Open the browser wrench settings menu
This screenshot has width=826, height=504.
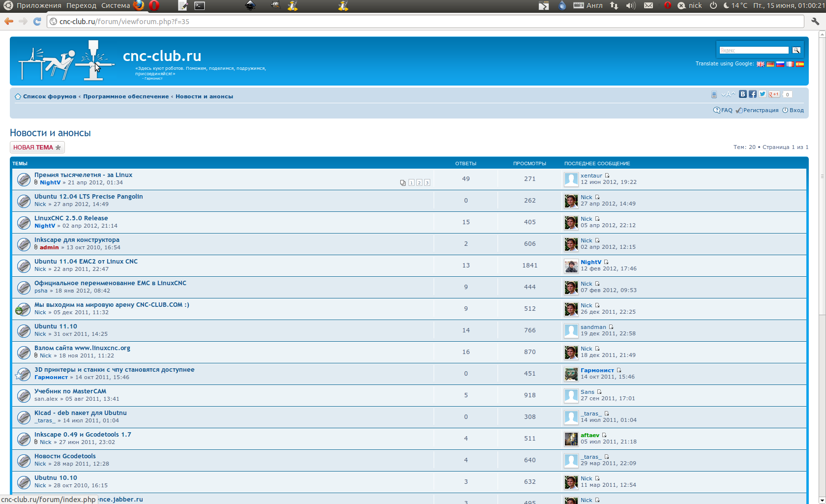815,21
